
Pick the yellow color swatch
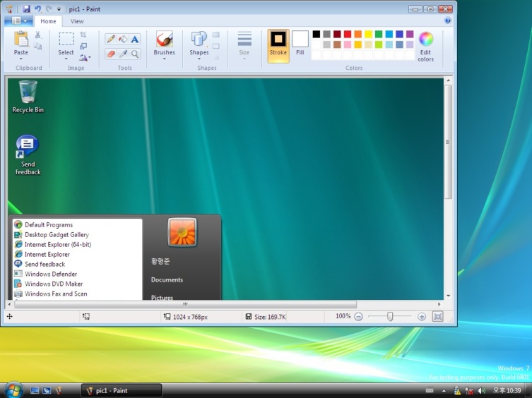(368, 34)
